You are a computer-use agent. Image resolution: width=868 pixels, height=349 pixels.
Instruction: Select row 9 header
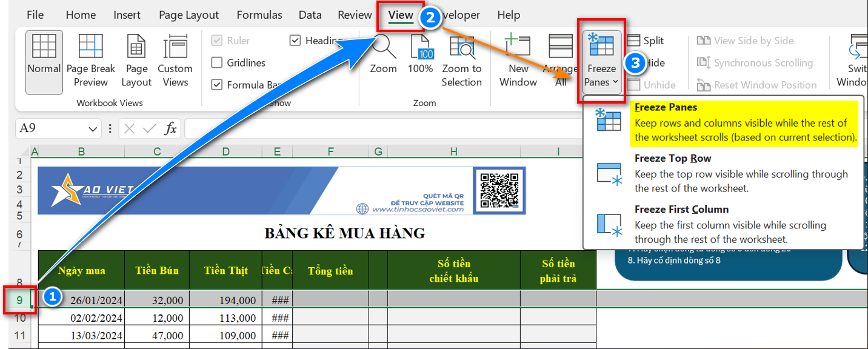(x=20, y=300)
